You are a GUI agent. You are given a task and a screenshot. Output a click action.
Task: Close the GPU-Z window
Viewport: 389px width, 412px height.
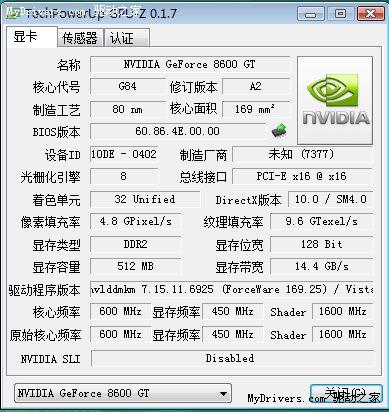pos(369,14)
